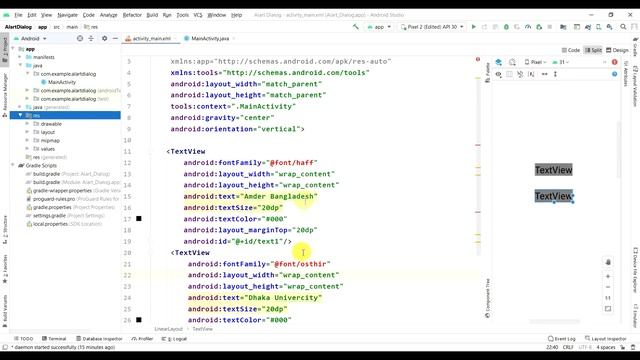
Task: Open the Event Log
Action: click(562, 339)
